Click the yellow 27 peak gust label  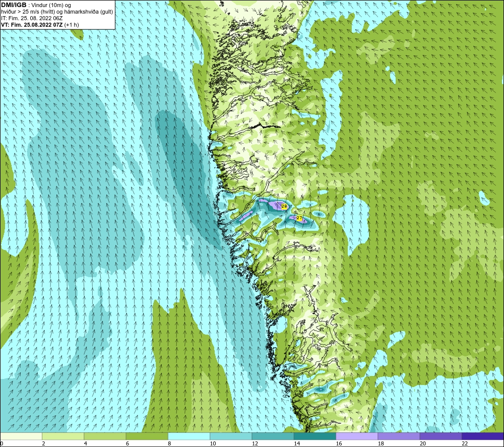click(x=299, y=218)
